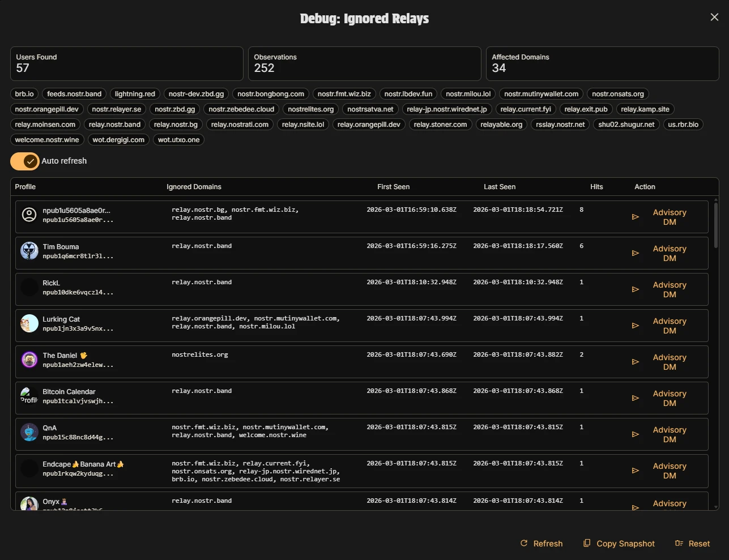Select the relay.nostr.band domain chip
This screenshot has width=729, height=560.
pyautogui.click(x=114, y=125)
